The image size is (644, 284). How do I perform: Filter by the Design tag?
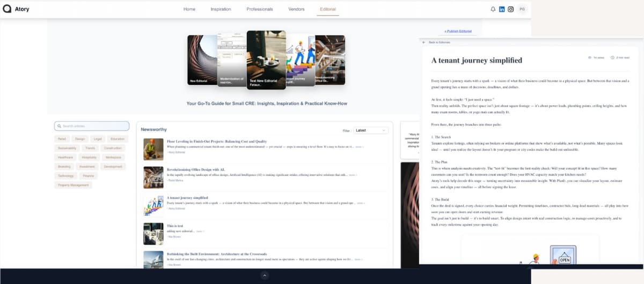pyautogui.click(x=80, y=139)
